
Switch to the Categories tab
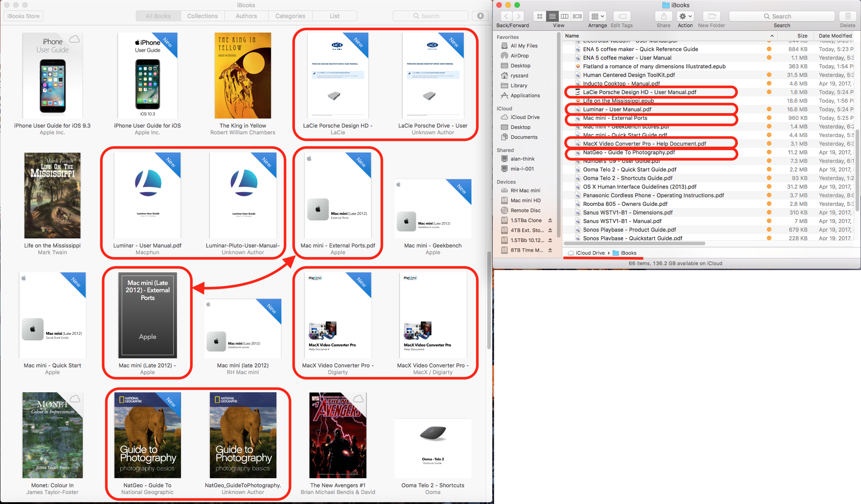pyautogui.click(x=290, y=16)
